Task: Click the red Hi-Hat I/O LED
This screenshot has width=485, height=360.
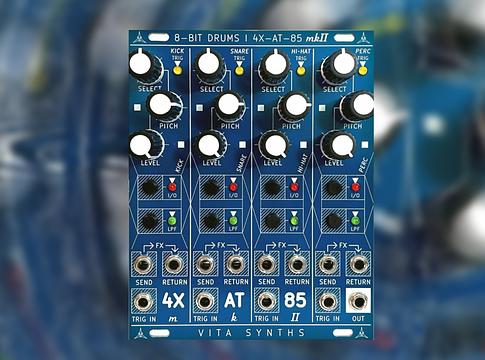Action: pos(294,187)
